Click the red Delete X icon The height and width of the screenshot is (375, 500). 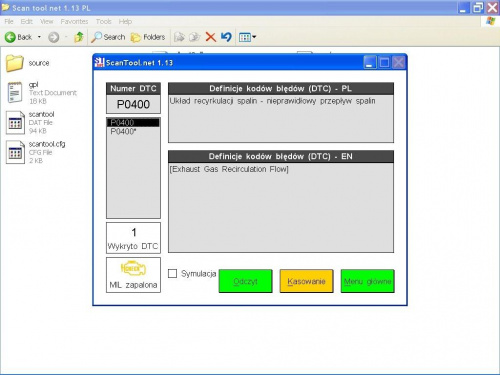click(x=211, y=37)
